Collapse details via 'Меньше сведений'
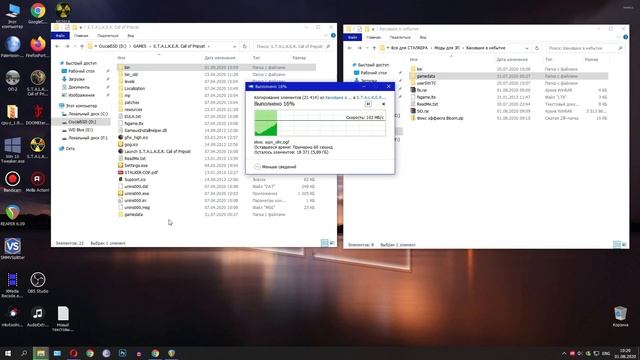640x360 pixels. tap(276, 167)
